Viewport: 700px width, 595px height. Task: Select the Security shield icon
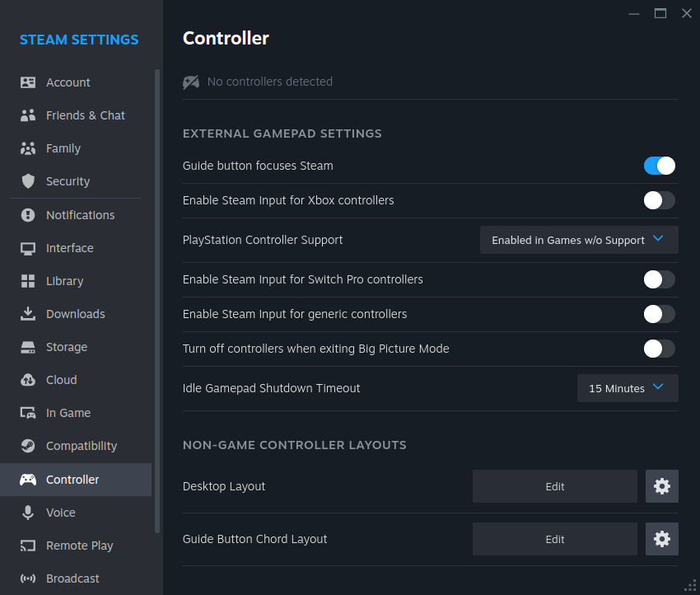(28, 181)
